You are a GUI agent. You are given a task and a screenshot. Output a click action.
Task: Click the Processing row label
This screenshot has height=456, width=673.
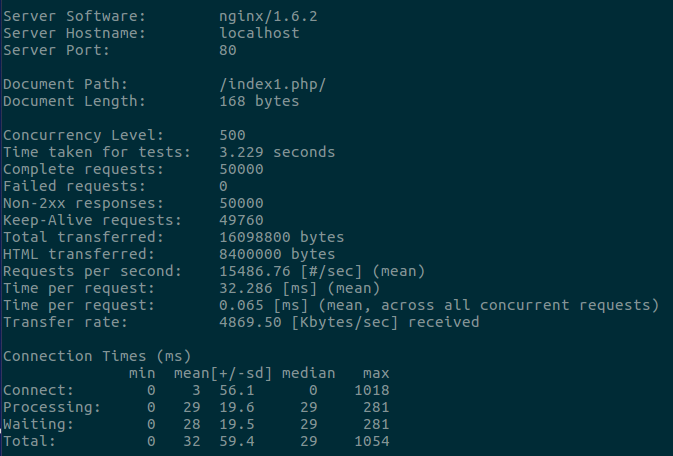pos(52,407)
